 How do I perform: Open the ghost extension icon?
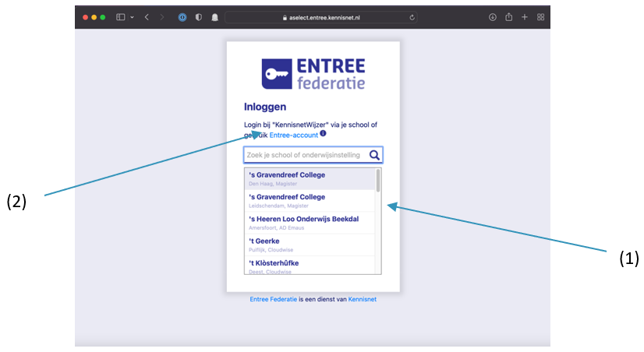tap(214, 17)
